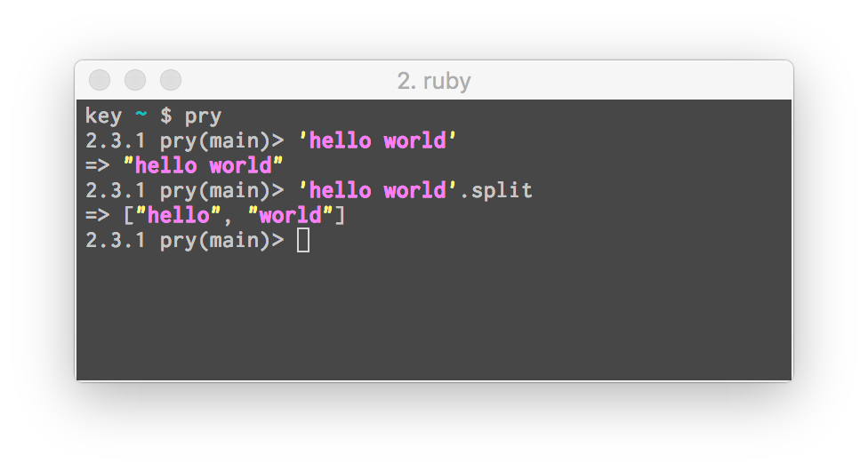Click the opening bracket of the array
This screenshot has width=868, height=471.
[x=129, y=216]
